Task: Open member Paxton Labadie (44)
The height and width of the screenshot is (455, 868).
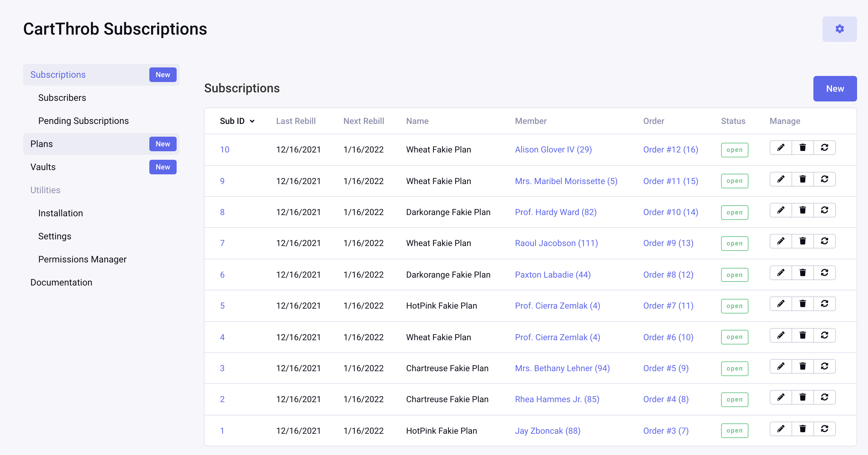Action: 553,275
